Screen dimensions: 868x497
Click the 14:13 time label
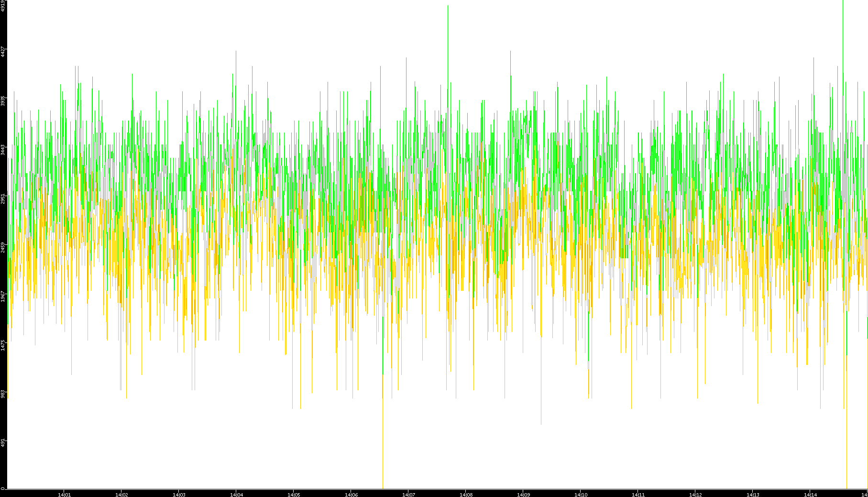[753, 495]
